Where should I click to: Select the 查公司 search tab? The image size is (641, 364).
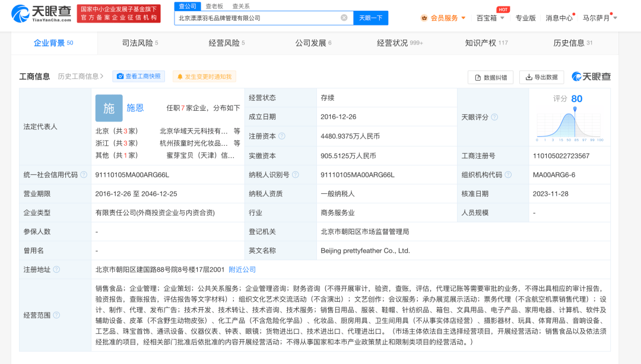point(188,6)
